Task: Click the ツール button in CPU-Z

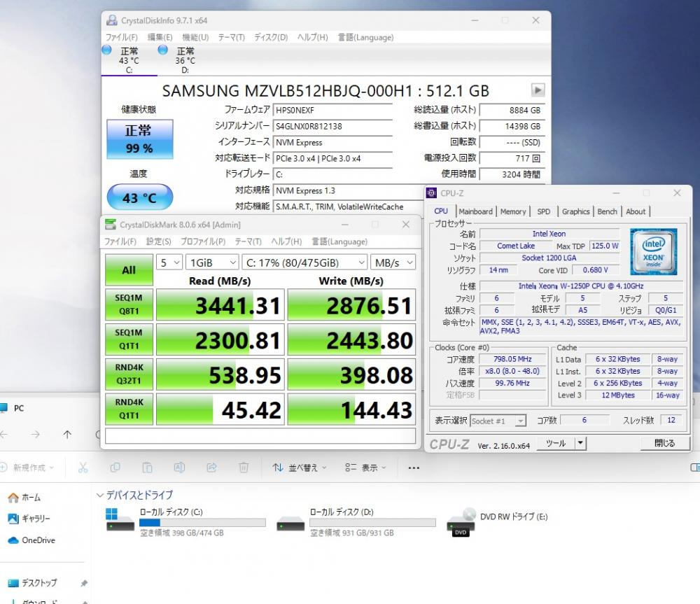Action: click(555, 443)
